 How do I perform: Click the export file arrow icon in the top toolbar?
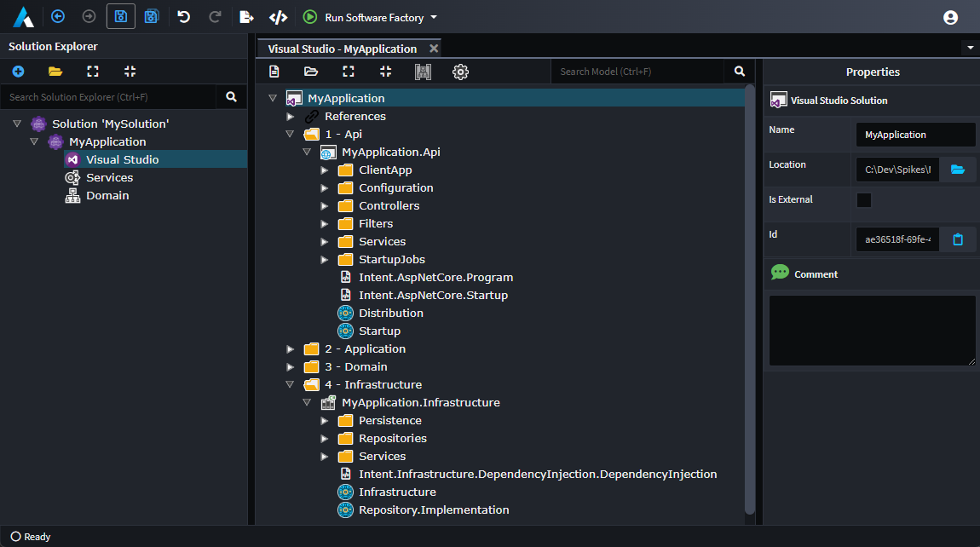(x=246, y=17)
